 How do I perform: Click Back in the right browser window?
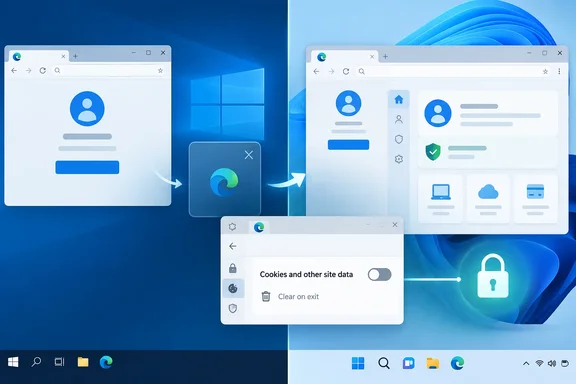click(316, 71)
